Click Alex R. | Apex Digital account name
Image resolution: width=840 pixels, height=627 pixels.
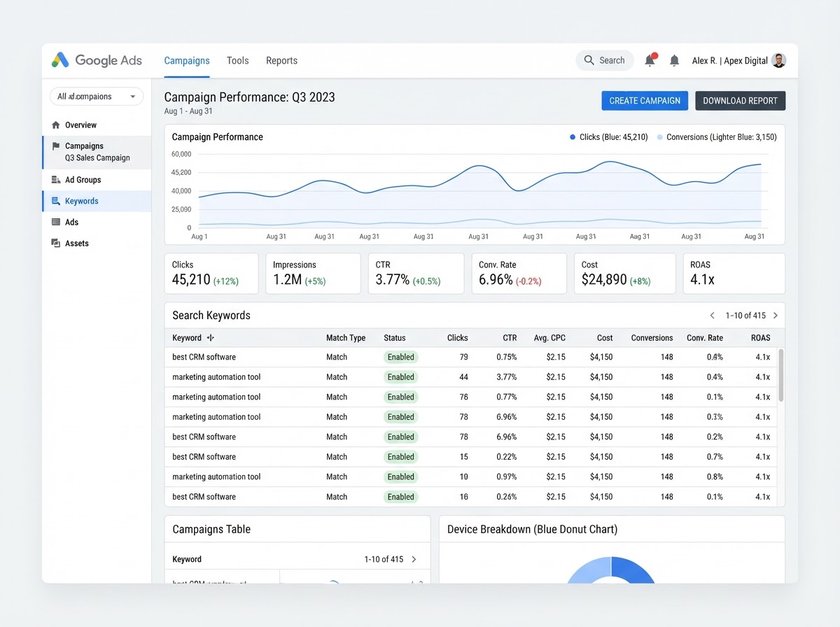coord(730,61)
